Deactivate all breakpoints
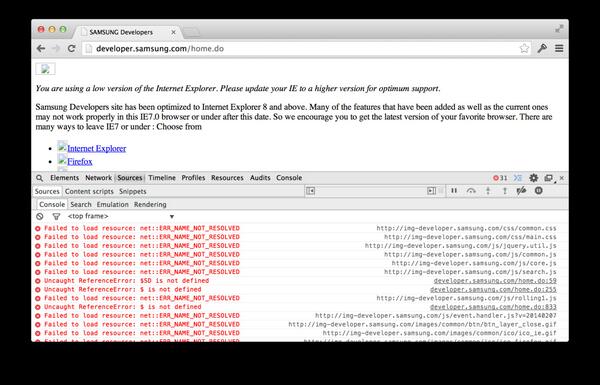The height and width of the screenshot is (385, 600). click(521, 191)
